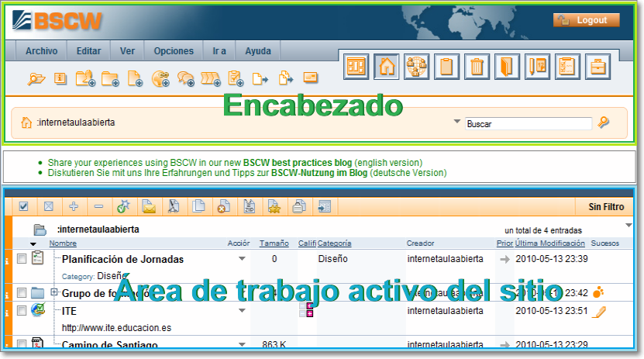The width and height of the screenshot is (644, 359).
Task: Open the task list icon
Action: point(567,67)
